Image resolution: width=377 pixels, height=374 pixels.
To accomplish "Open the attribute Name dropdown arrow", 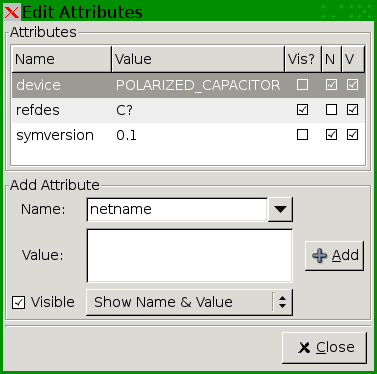I will [x=280, y=209].
